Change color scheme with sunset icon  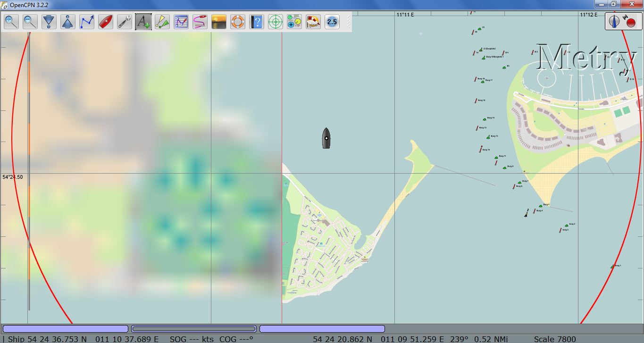(219, 22)
